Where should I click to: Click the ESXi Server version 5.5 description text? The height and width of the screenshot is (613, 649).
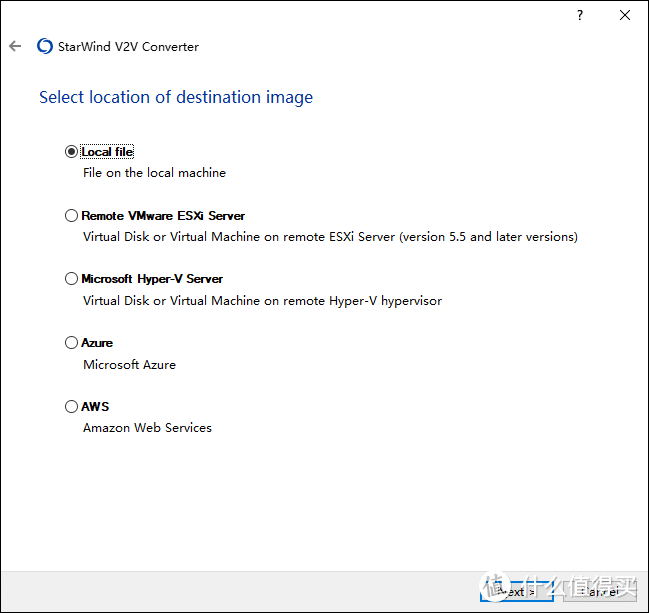[330, 237]
